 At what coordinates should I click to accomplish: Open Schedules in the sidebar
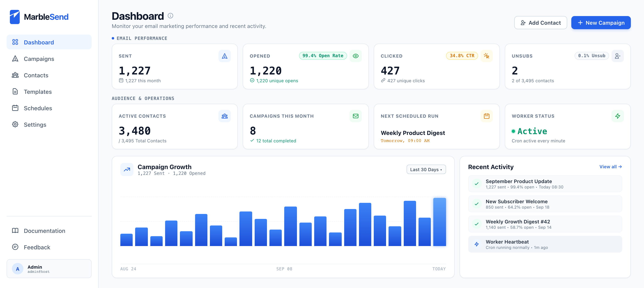49,108
